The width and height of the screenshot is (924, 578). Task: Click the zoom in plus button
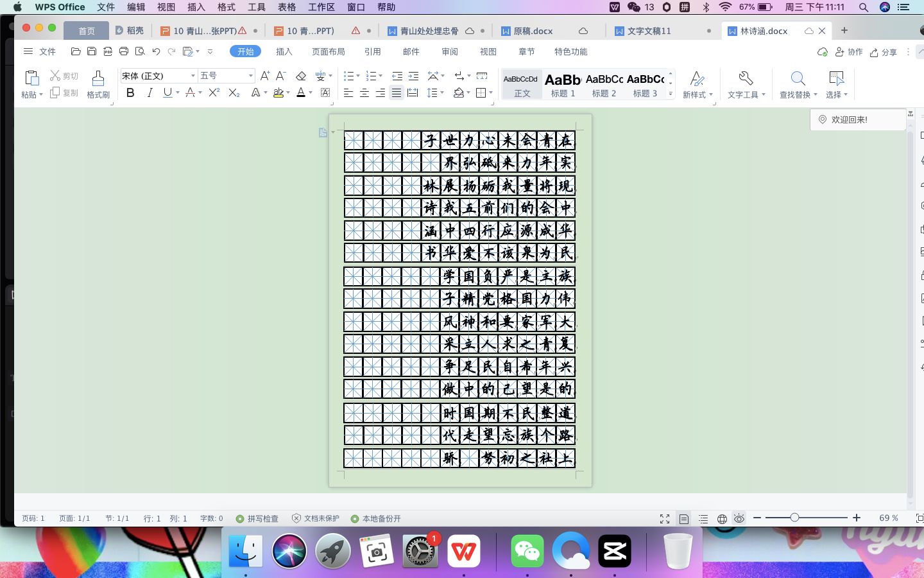click(856, 518)
